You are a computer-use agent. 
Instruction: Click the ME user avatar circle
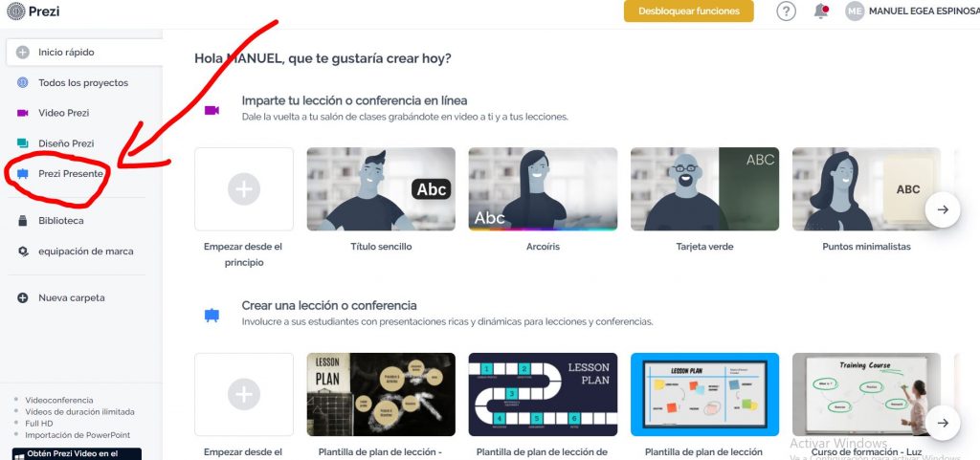(x=855, y=11)
